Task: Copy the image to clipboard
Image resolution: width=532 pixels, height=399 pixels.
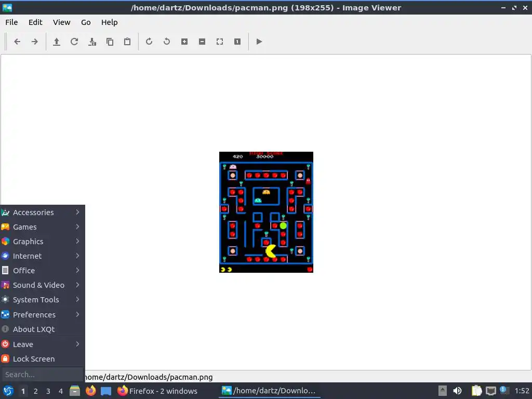Action: point(110,42)
